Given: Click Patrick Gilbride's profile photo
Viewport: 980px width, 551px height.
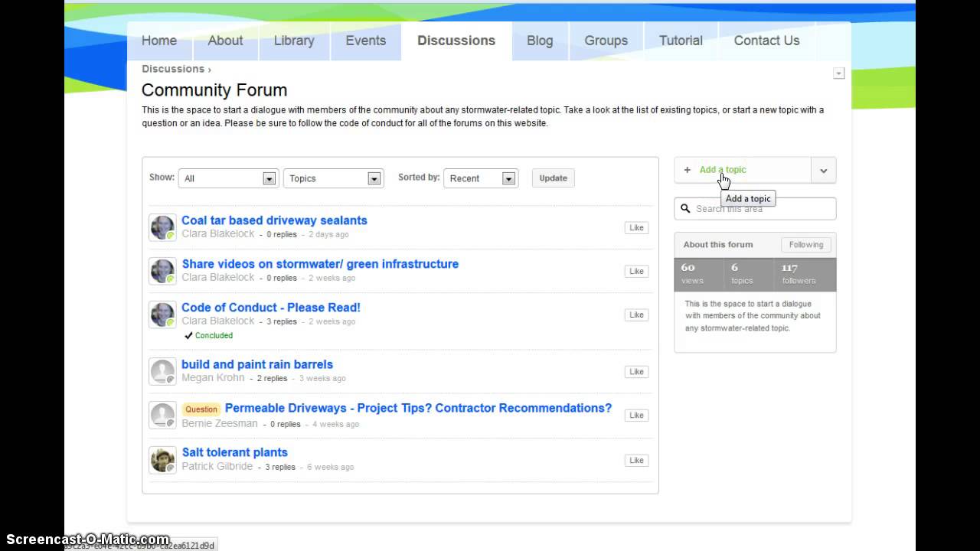Looking at the screenshot, I should tap(162, 459).
